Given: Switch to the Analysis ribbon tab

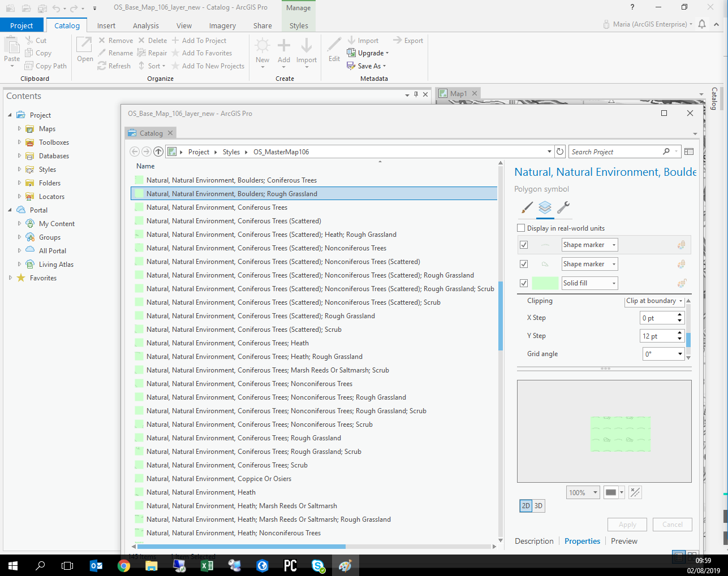Looking at the screenshot, I should [146, 25].
